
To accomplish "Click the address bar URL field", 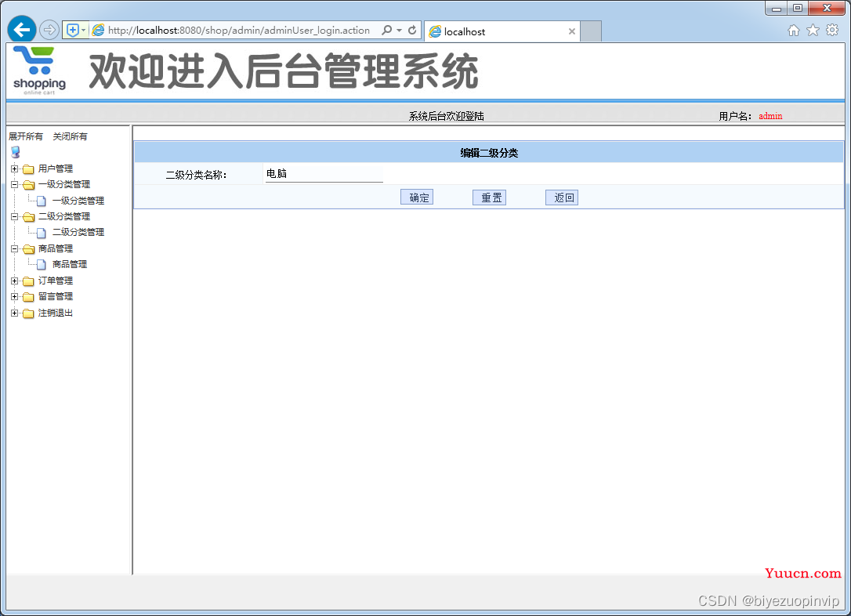I will click(239, 31).
